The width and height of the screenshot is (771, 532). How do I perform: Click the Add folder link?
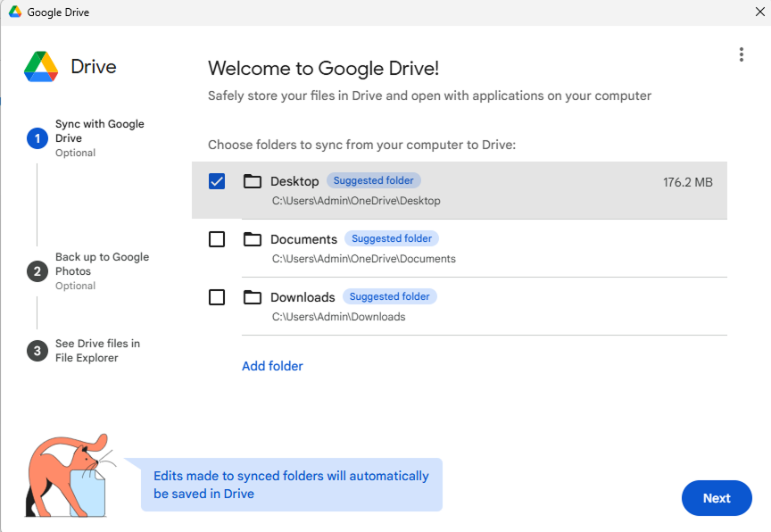point(272,366)
